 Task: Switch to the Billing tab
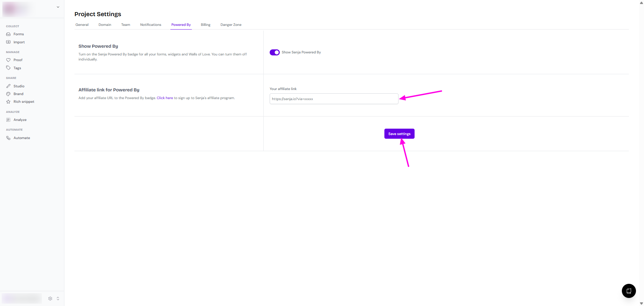point(205,25)
